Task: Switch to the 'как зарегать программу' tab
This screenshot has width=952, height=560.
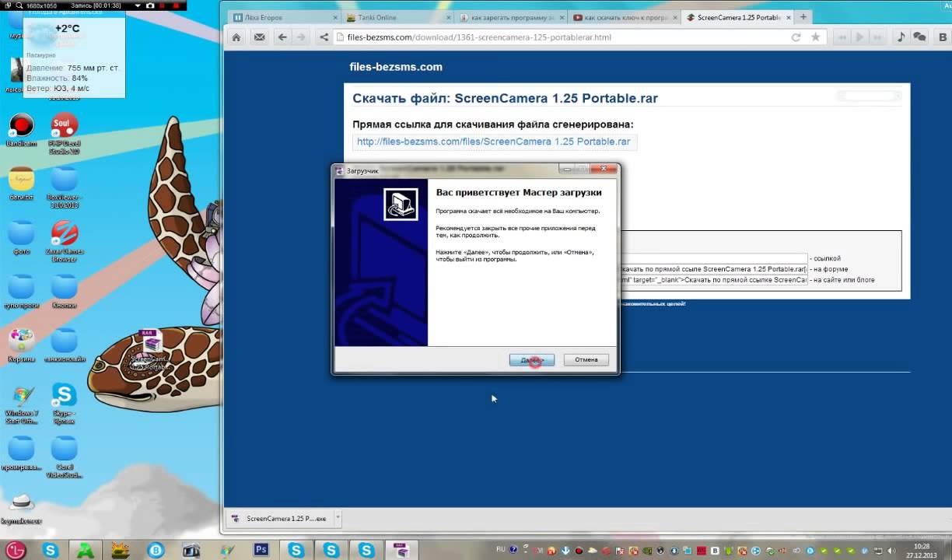Action: (x=511, y=17)
